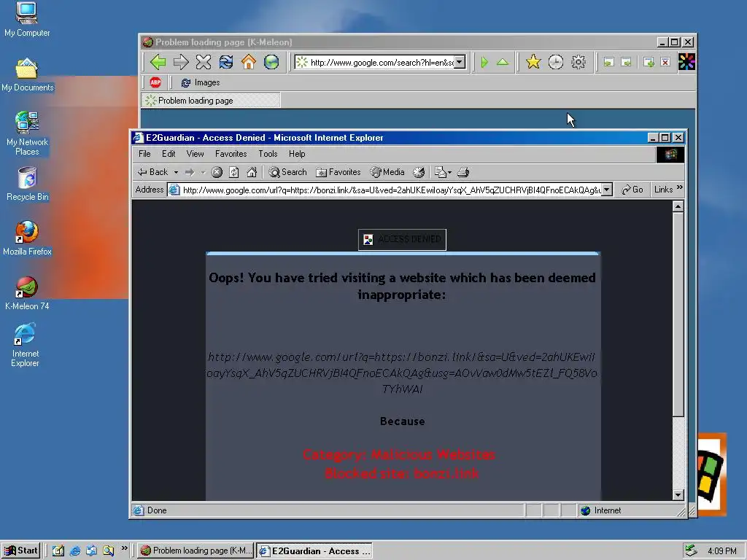Click the IE Back button
Viewport: 747px width, 560px height.
tap(153, 172)
